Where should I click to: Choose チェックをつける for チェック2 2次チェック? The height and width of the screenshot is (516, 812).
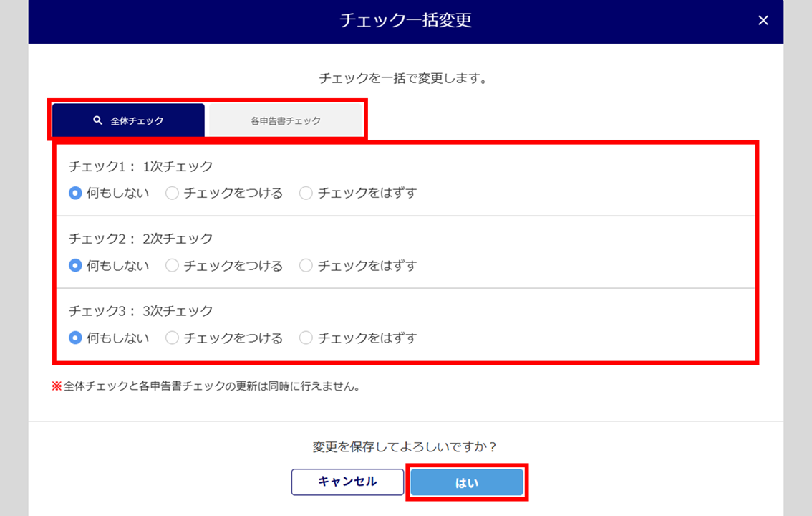click(172, 265)
